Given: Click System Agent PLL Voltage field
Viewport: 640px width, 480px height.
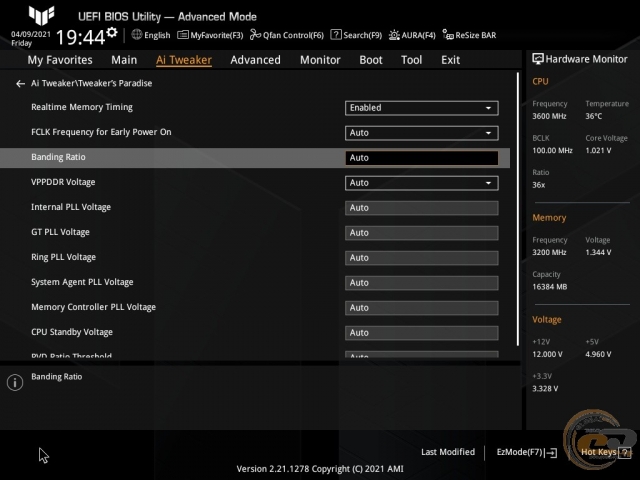Looking at the screenshot, I should point(422,283).
